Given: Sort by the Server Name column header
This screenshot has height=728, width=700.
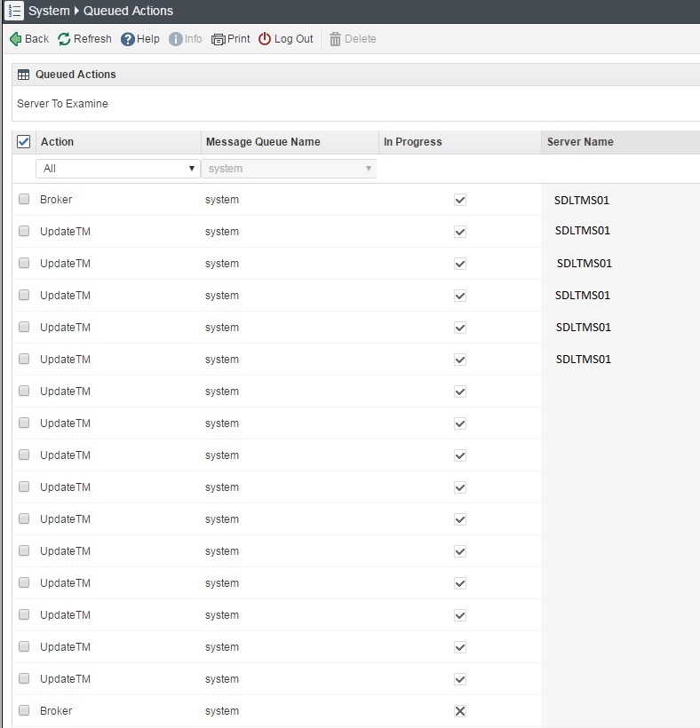Looking at the screenshot, I should point(580,142).
